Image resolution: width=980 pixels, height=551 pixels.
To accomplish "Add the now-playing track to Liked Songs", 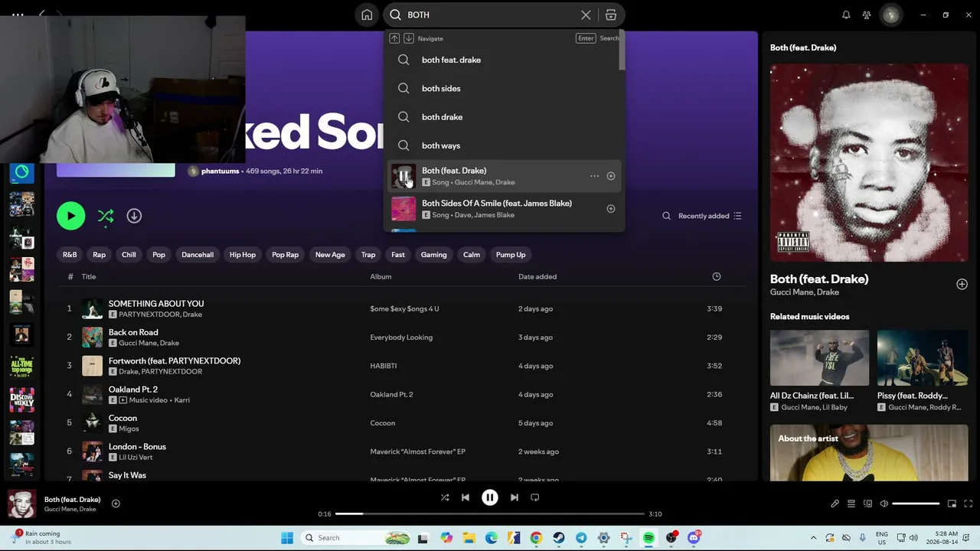I will tap(116, 504).
